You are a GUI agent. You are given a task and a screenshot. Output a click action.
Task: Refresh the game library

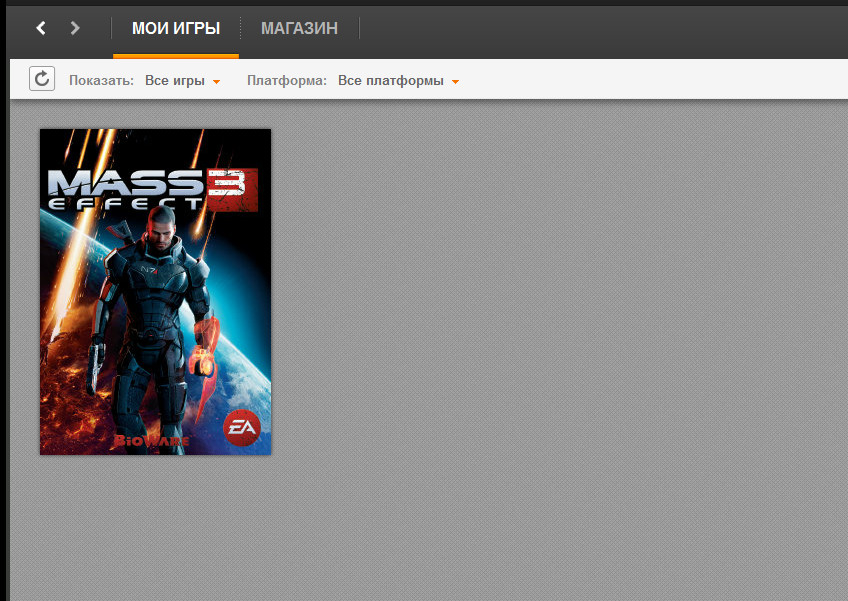click(x=42, y=79)
